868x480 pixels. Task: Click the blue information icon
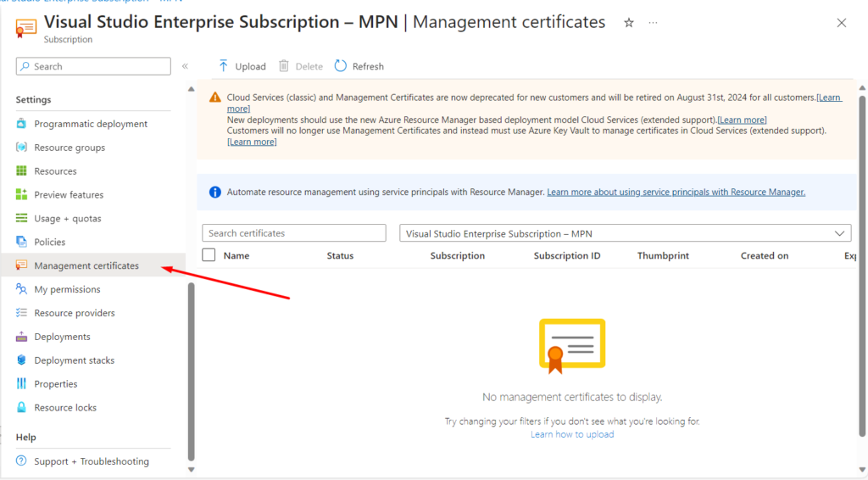point(214,193)
